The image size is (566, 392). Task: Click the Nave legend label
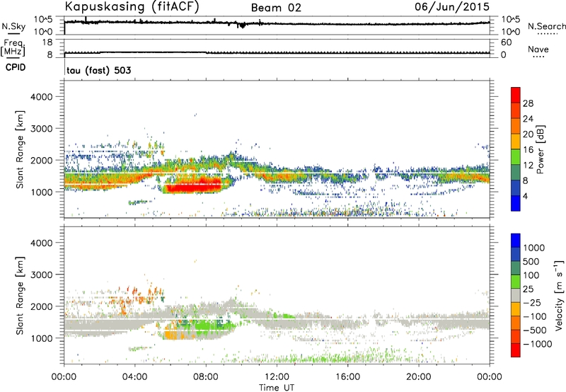tap(538, 49)
